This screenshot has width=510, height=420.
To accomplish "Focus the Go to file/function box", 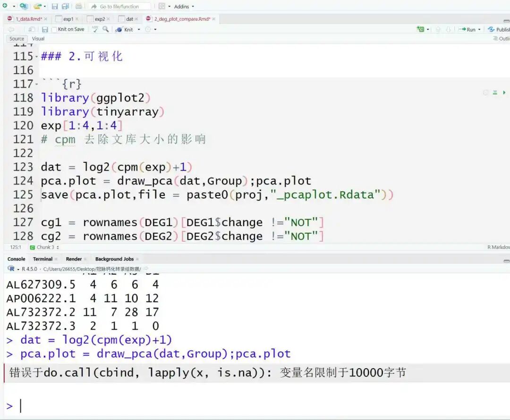I will tap(119, 7).
